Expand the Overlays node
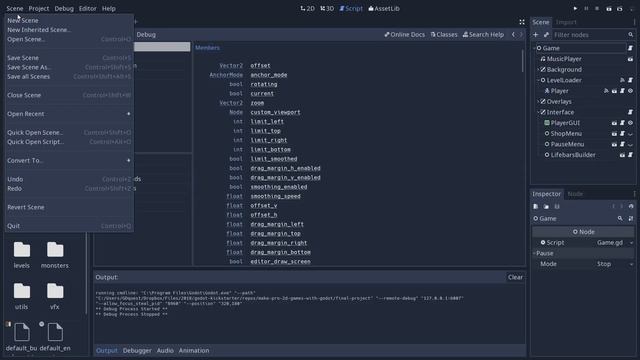640x360 pixels. (x=538, y=101)
